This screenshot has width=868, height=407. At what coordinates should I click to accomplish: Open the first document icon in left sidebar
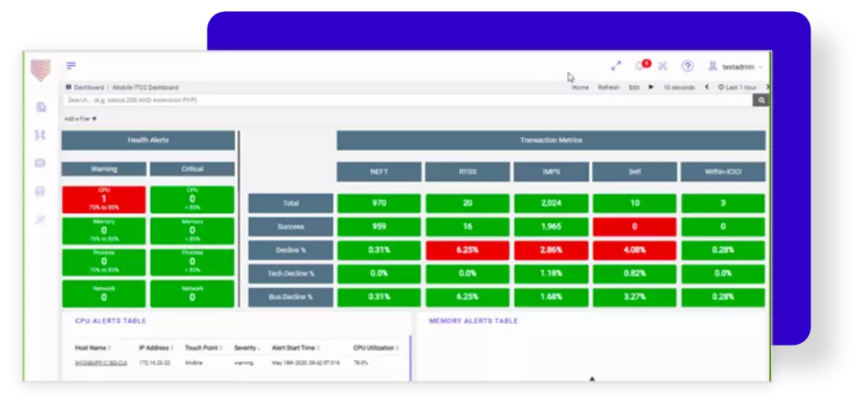tap(40, 107)
